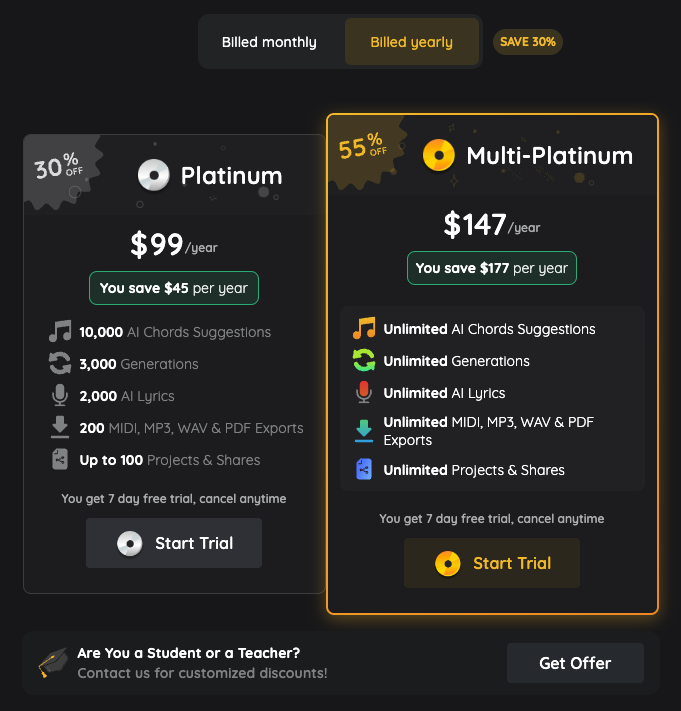Switch to Billed monthly

pyautogui.click(x=269, y=42)
